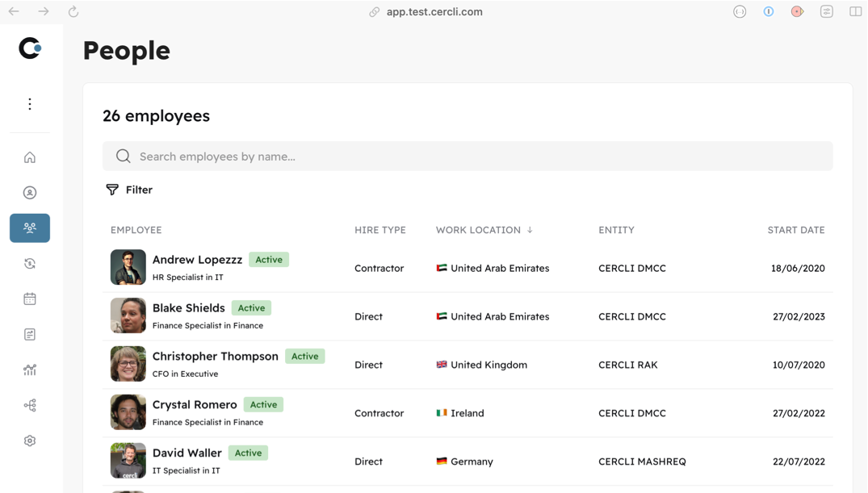
Task: Click the search magnifier icon
Action: pos(124,156)
